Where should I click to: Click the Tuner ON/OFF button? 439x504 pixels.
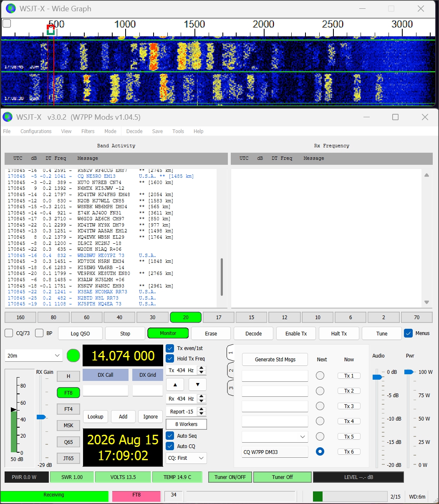(x=230, y=477)
